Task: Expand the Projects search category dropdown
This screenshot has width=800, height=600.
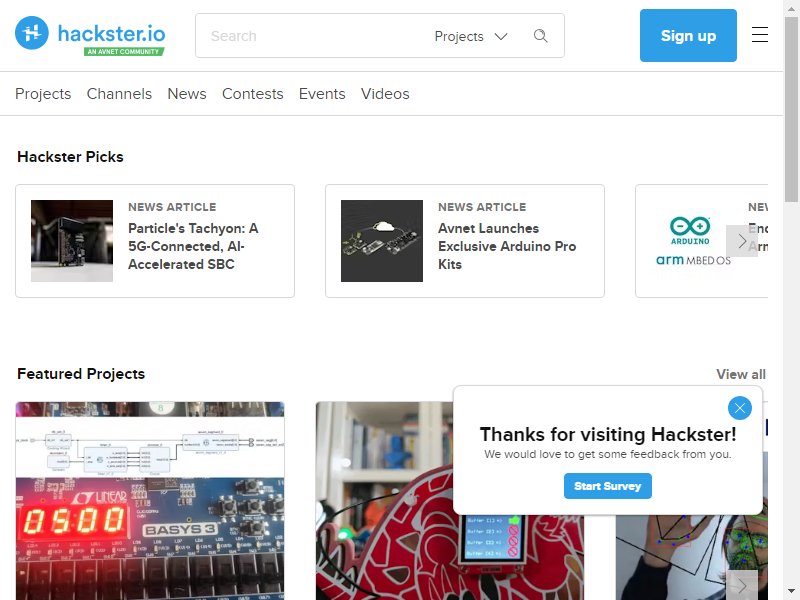Action: 470,36
